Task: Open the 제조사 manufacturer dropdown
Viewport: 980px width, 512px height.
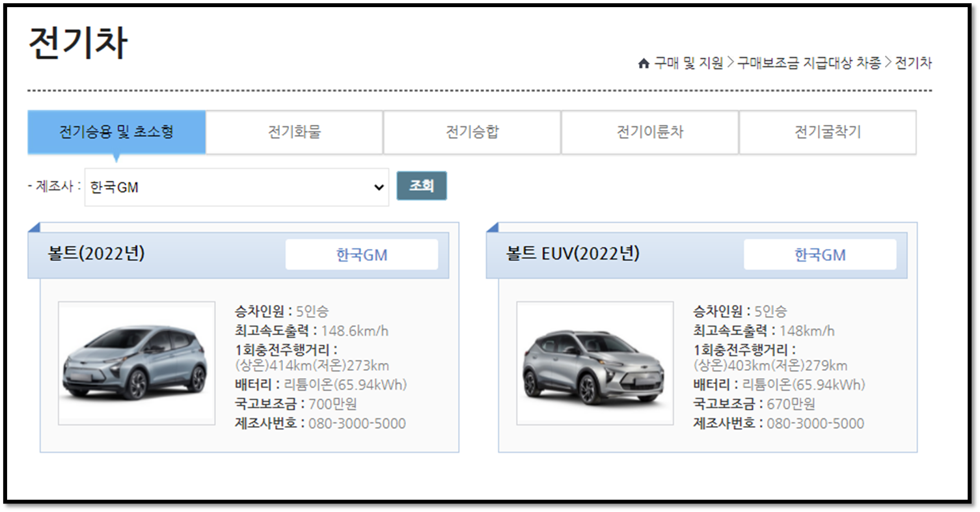Action: tap(234, 187)
